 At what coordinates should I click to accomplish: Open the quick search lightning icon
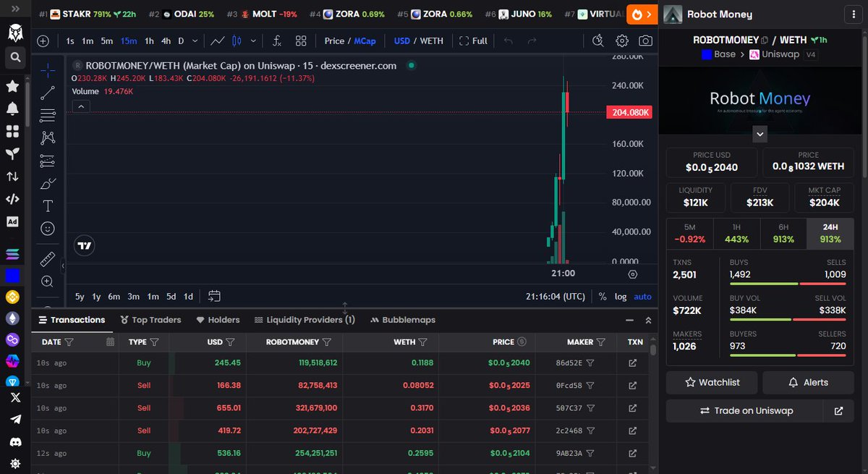pyautogui.click(x=598, y=41)
